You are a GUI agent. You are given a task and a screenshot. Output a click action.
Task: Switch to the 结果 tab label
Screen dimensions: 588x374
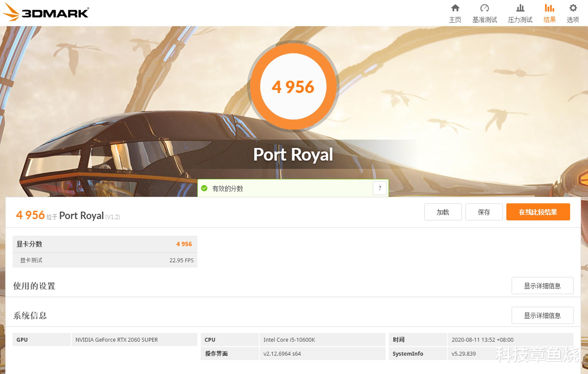tap(549, 20)
